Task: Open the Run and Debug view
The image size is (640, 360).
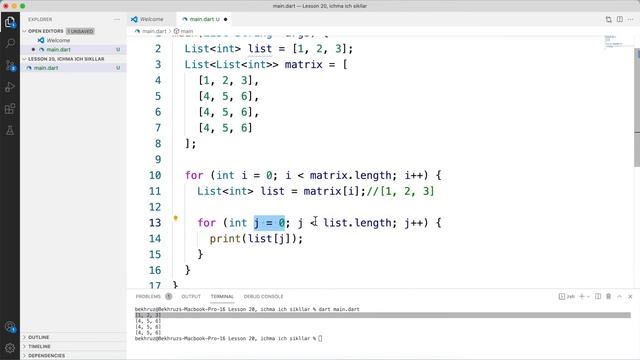Action: [x=10, y=87]
